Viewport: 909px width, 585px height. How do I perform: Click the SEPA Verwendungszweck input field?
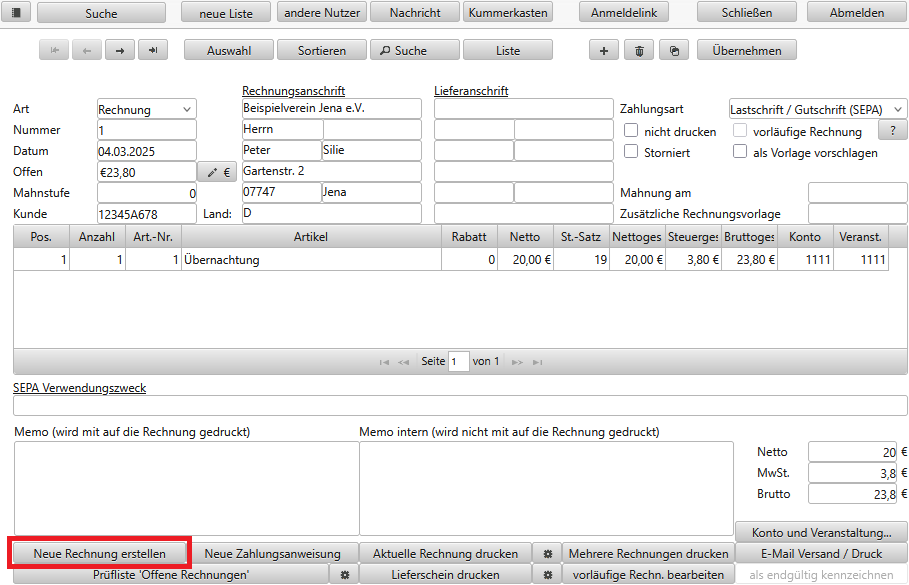460,406
